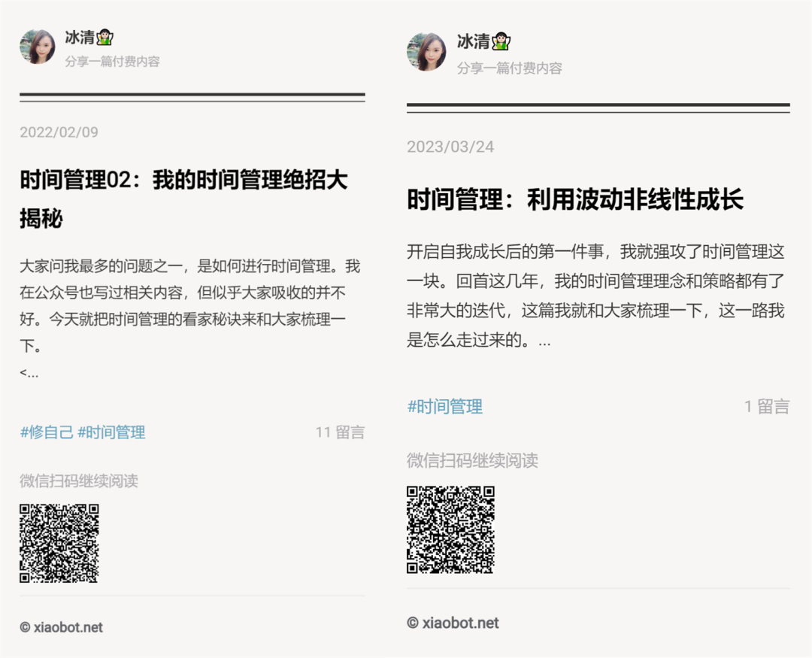Open article 时间管理02：我的时间管理绝招大揭秘
Image resolution: width=812 pixels, height=658 pixels.
point(184,199)
